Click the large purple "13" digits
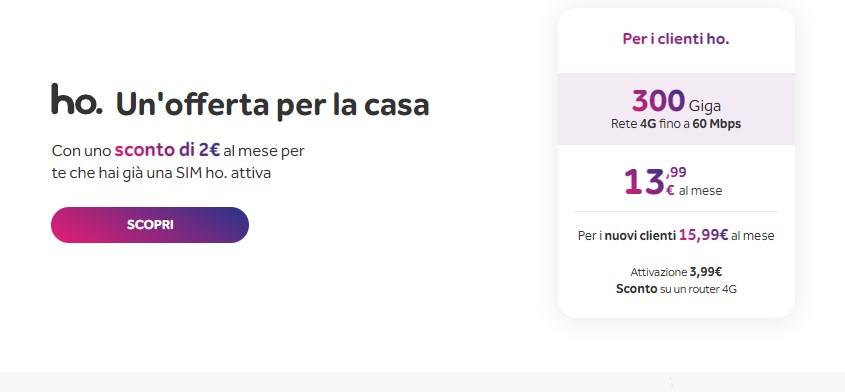This screenshot has width=845, height=392. click(x=645, y=182)
